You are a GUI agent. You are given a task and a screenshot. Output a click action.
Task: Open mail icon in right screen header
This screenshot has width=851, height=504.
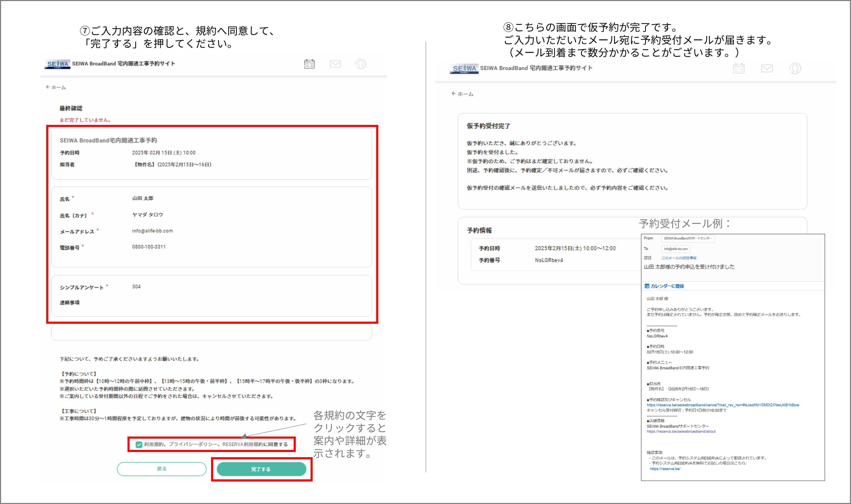point(767,68)
